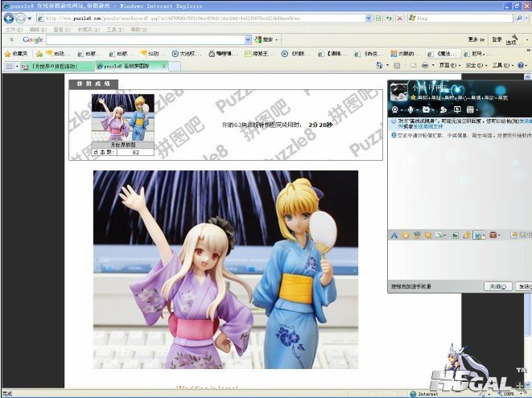This screenshot has width=532, height=398.
Task: Click the Quick Tabs grid icon
Action: click(9, 66)
